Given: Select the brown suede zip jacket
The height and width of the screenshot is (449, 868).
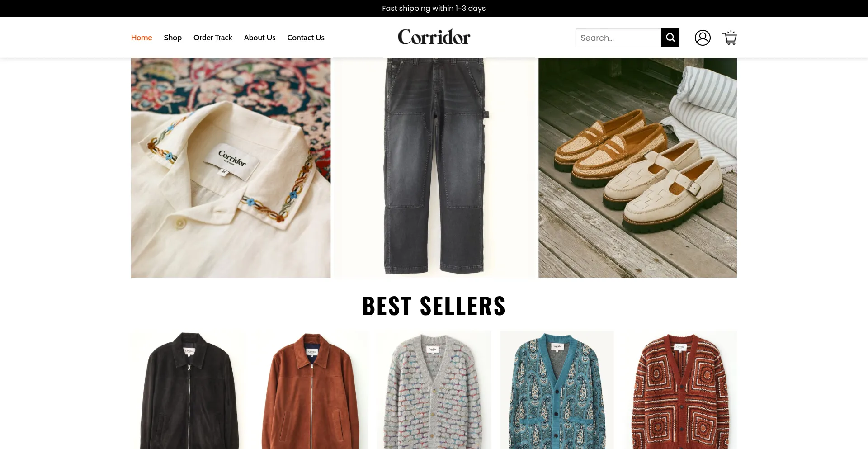Looking at the screenshot, I should coord(311,390).
